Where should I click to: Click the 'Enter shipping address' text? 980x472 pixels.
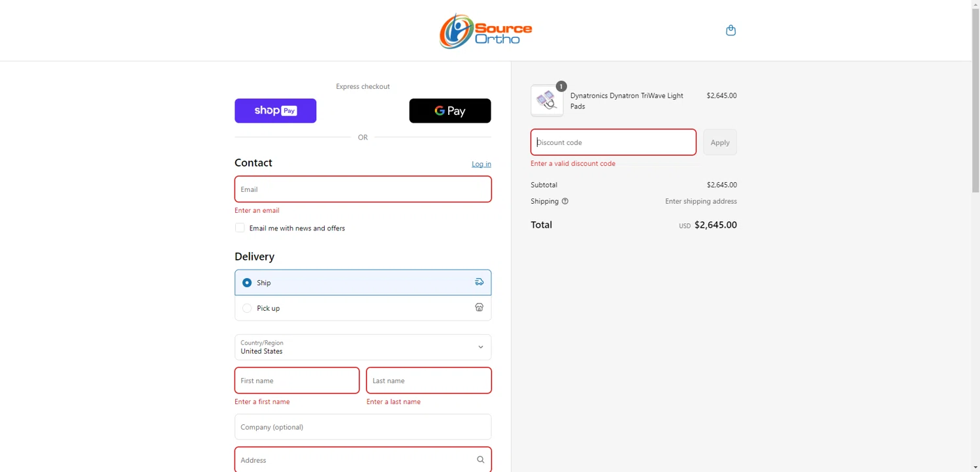[701, 201]
